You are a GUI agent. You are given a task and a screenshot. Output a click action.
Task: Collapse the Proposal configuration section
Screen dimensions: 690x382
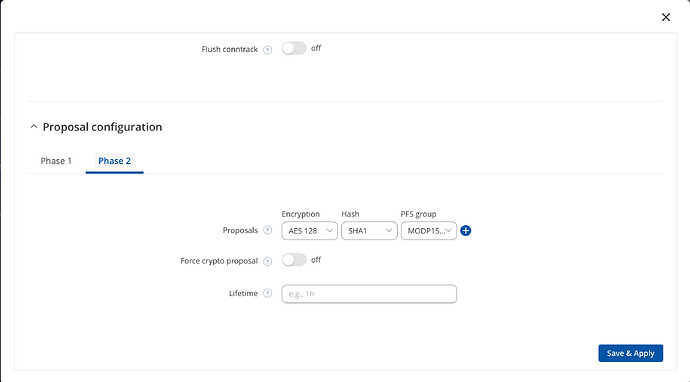pos(34,127)
